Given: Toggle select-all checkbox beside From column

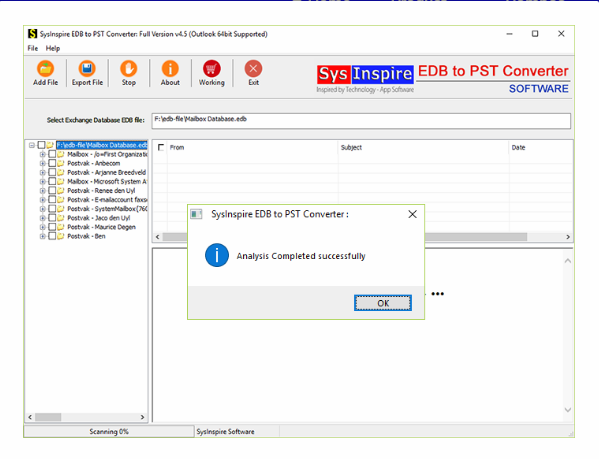Looking at the screenshot, I should coord(161,147).
